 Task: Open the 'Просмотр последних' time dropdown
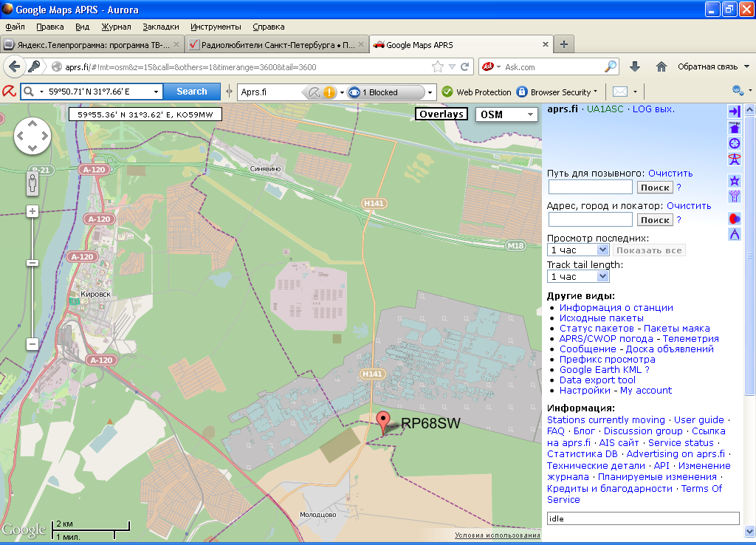click(x=578, y=250)
